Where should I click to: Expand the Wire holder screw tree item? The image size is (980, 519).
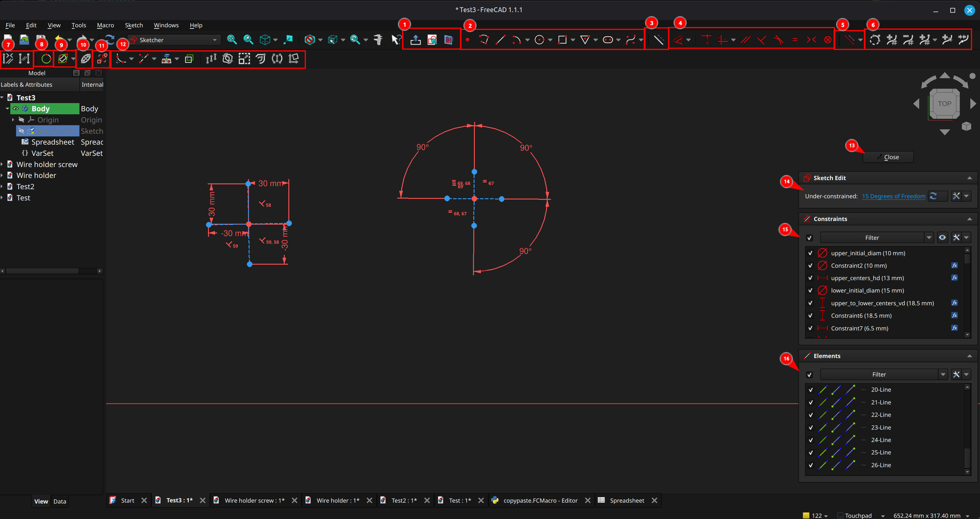coord(2,164)
